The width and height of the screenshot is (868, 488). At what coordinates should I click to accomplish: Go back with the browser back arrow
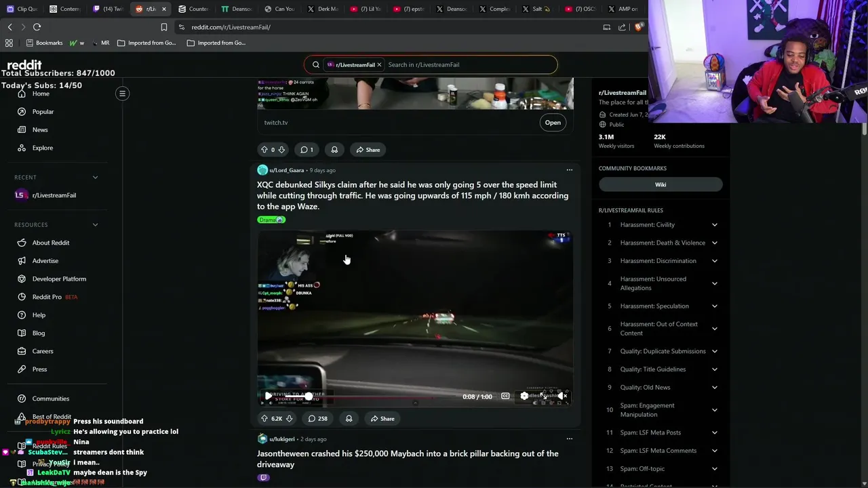[x=10, y=27]
